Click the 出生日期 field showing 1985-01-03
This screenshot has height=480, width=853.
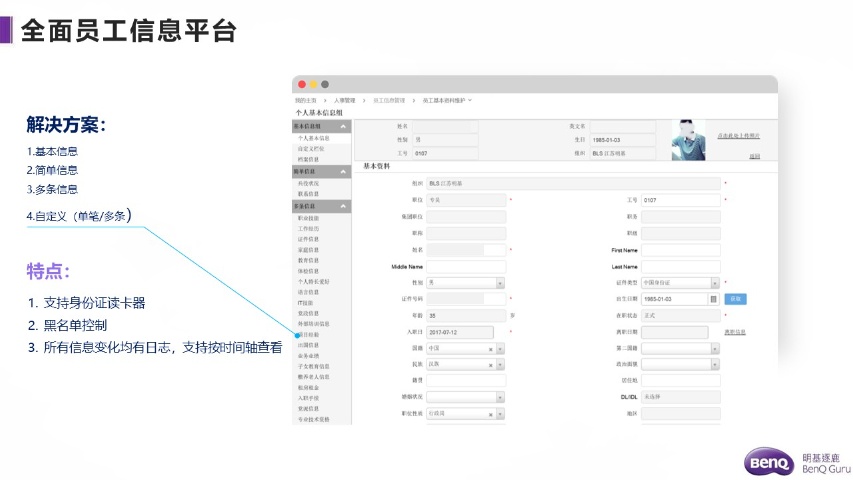tap(675, 299)
